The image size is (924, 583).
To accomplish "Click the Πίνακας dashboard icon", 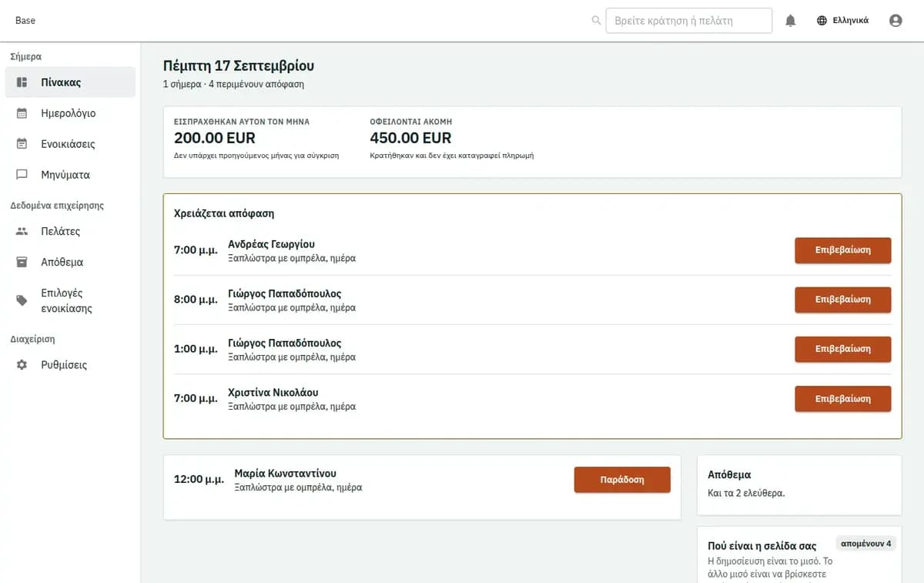I will 22,82.
